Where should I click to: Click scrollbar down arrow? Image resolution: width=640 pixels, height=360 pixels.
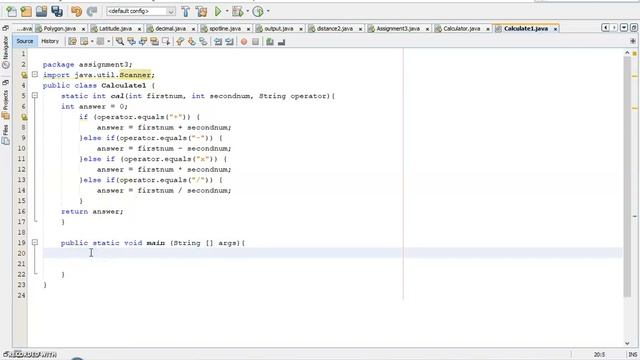627,343
